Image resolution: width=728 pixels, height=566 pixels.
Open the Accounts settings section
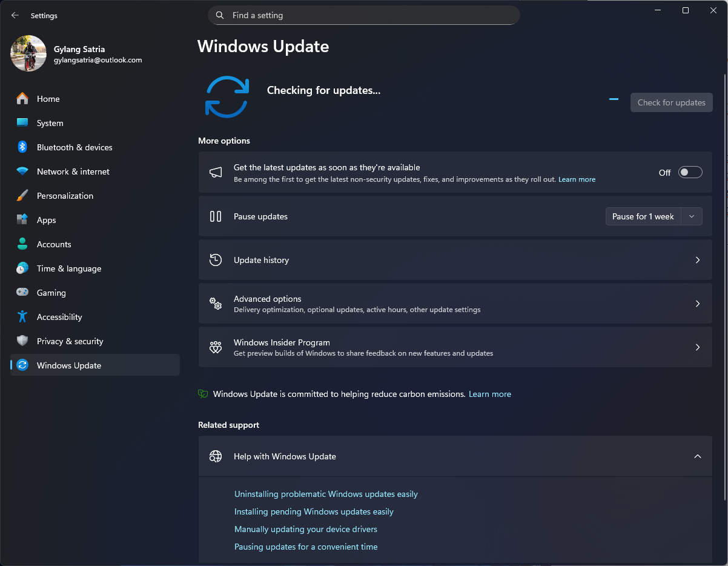tap(54, 244)
